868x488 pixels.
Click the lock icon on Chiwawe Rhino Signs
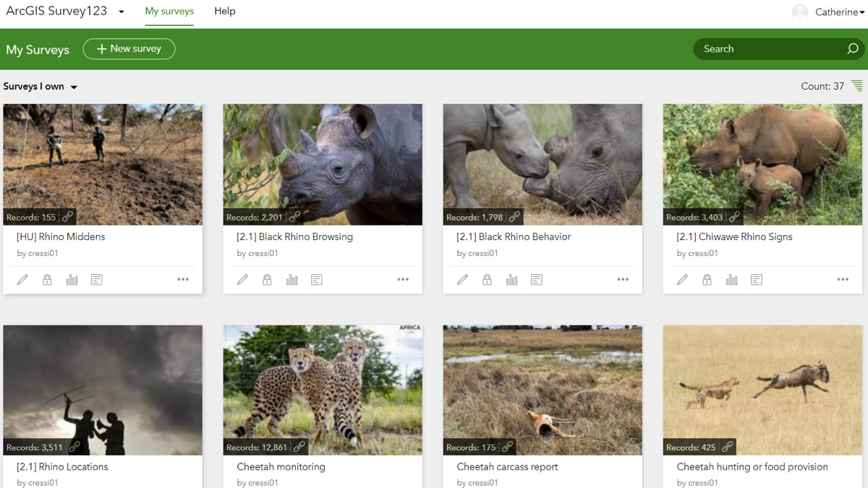pyautogui.click(x=707, y=280)
